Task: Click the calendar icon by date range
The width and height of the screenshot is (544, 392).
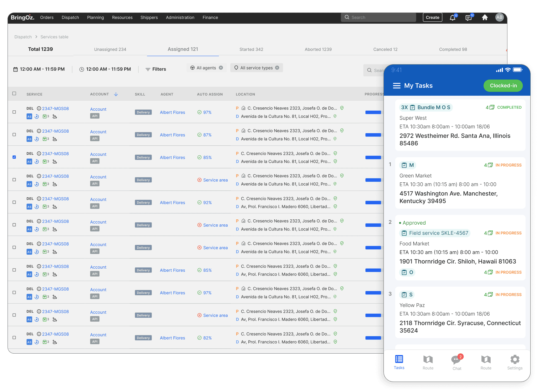Action: [16, 69]
